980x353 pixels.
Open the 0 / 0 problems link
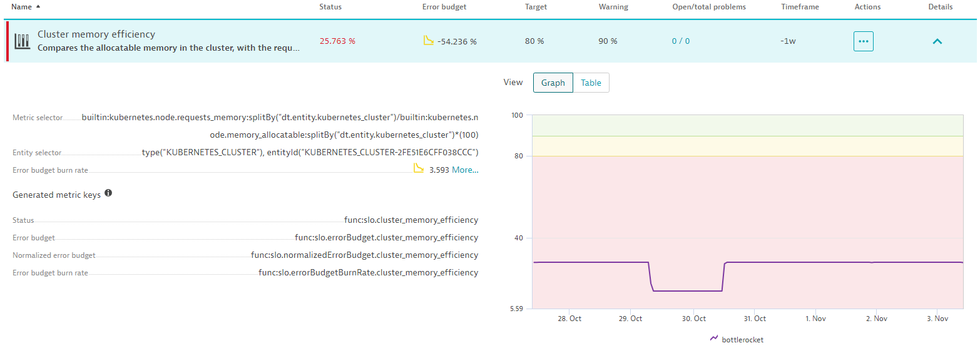pyautogui.click(x=681, y=41)
